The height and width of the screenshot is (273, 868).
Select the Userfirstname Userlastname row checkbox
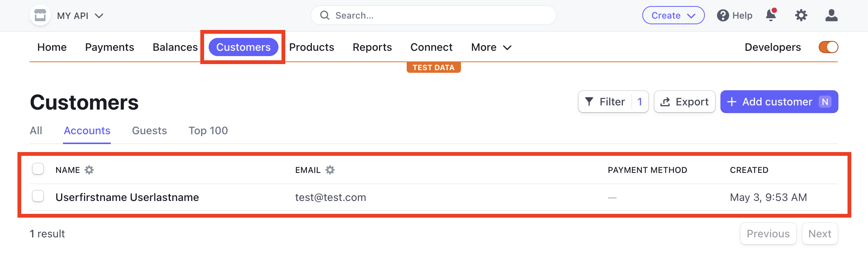coord(38,196)
